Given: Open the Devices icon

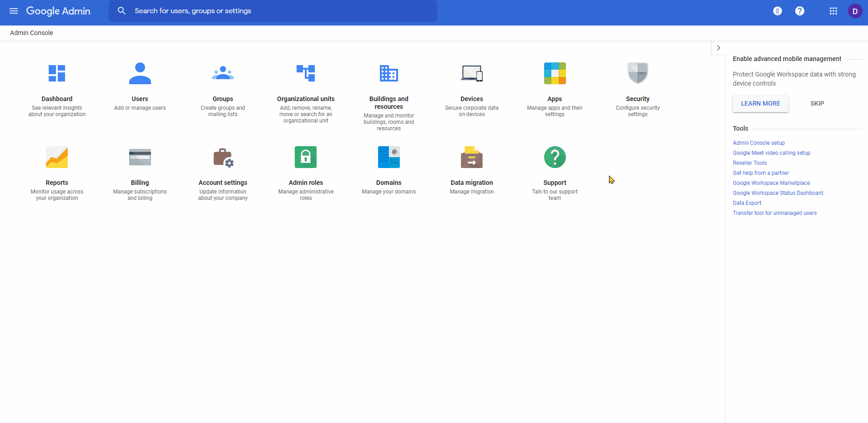Looking at the screenshot, I should [472, 73].
